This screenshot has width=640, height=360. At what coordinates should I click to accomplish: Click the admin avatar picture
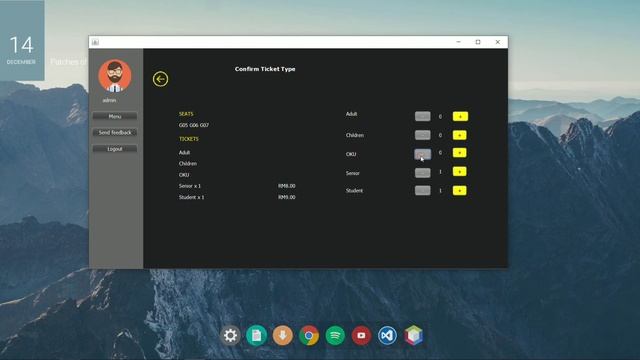point(115,76)
